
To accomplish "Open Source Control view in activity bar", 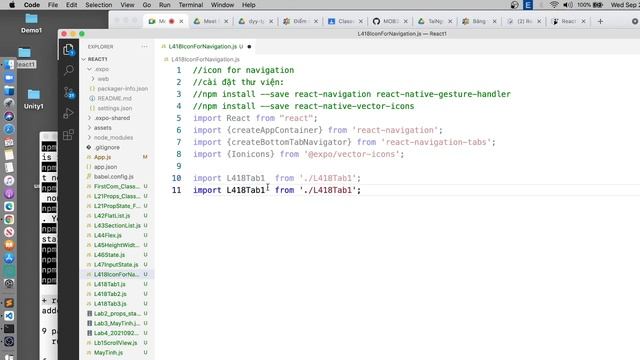I will (x=69, y=93).
